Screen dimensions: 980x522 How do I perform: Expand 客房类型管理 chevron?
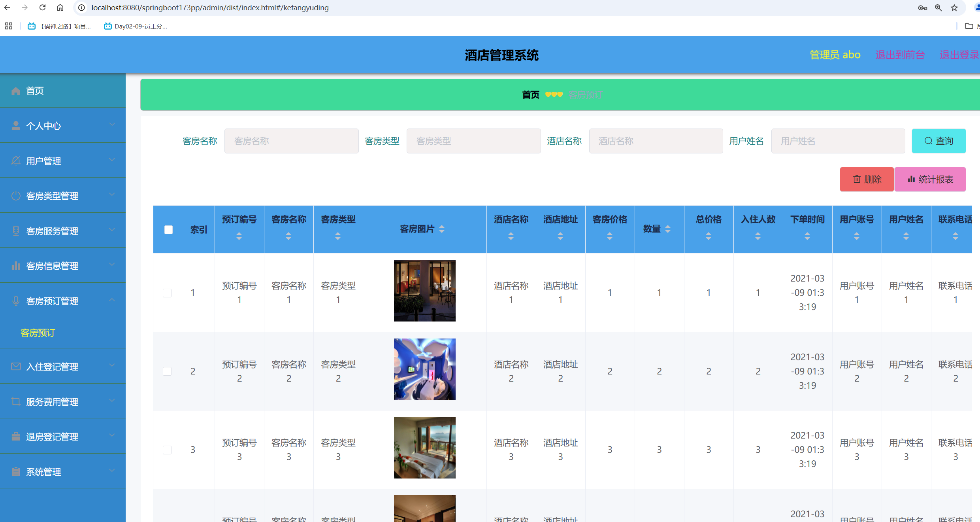click(112, 195)
